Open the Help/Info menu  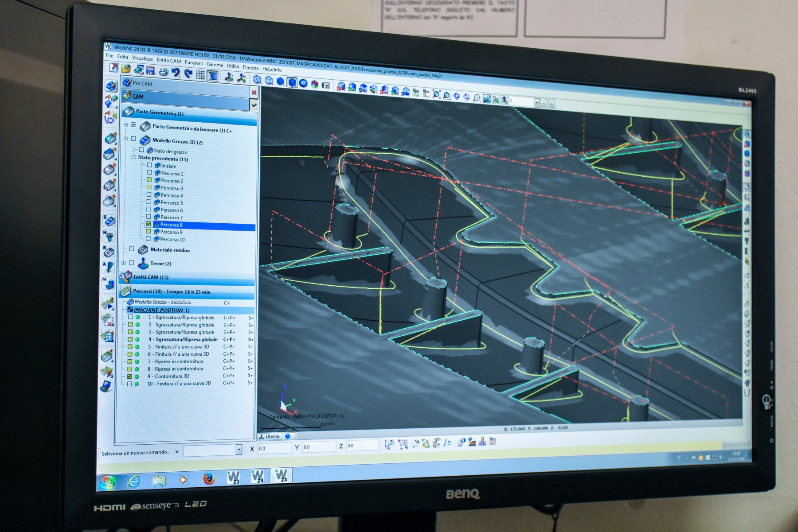click(272, 69)
